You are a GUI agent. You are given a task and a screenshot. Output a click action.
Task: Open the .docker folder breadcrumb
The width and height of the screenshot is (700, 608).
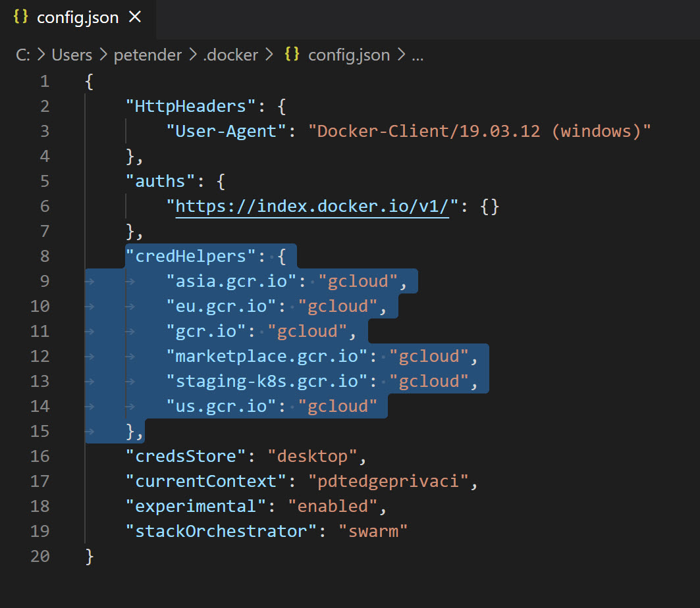(230, 55)
